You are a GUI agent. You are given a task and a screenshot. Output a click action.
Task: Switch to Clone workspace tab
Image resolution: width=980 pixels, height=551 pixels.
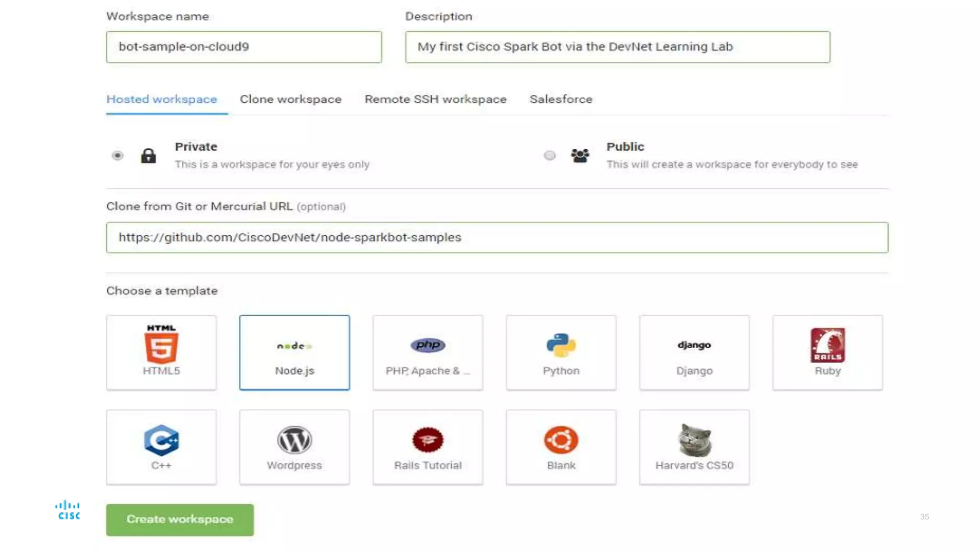tap(290, 99)
